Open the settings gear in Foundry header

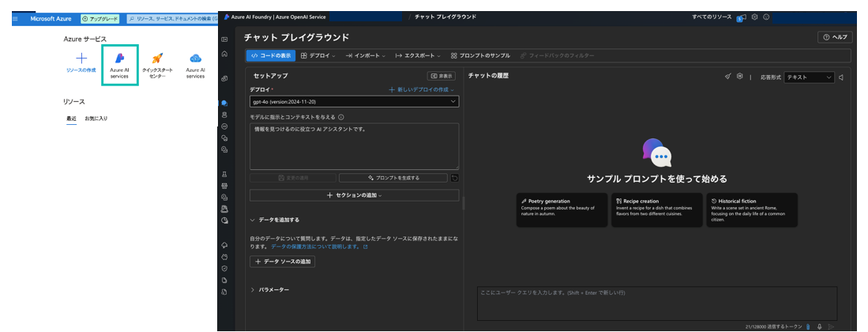754,17
